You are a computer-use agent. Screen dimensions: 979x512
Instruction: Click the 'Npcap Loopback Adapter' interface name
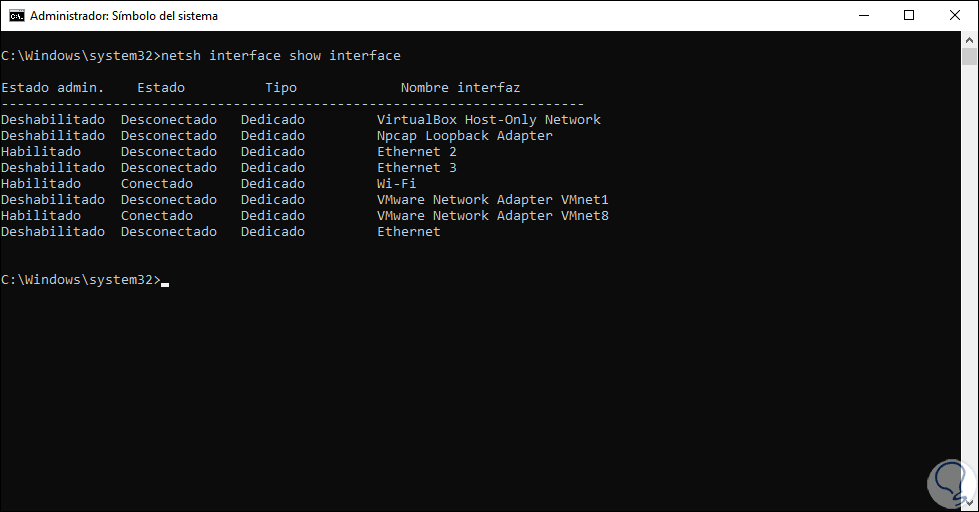465,136
